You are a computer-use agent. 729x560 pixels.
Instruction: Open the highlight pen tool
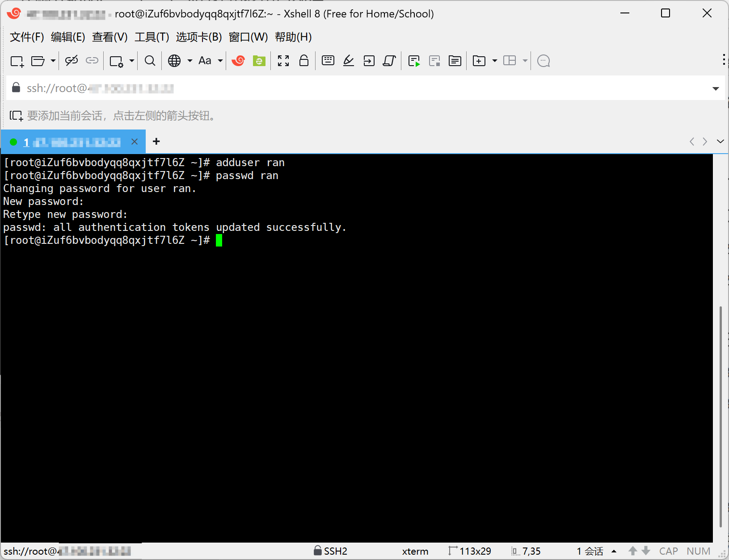tap(349, 61)
